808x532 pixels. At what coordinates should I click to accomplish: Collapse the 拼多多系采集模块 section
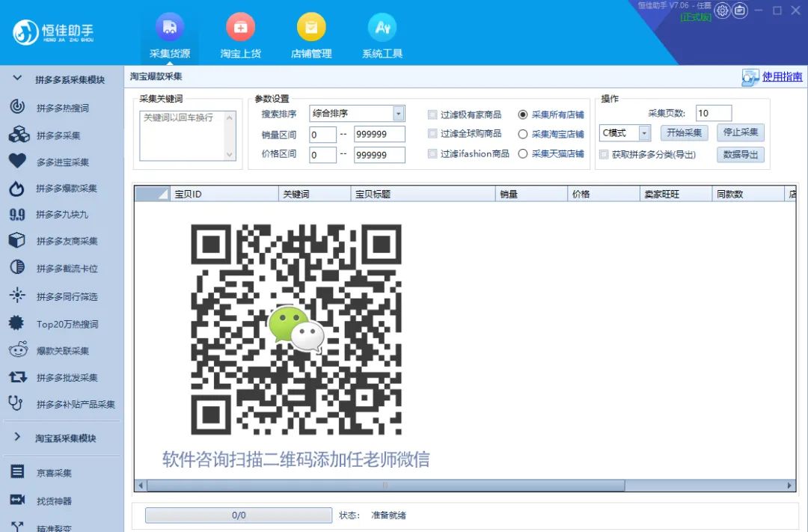[17, 78]
